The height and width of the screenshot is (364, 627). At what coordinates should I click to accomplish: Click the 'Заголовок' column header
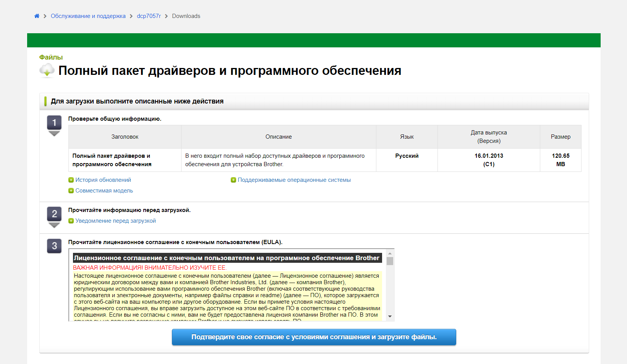[125, 137]
